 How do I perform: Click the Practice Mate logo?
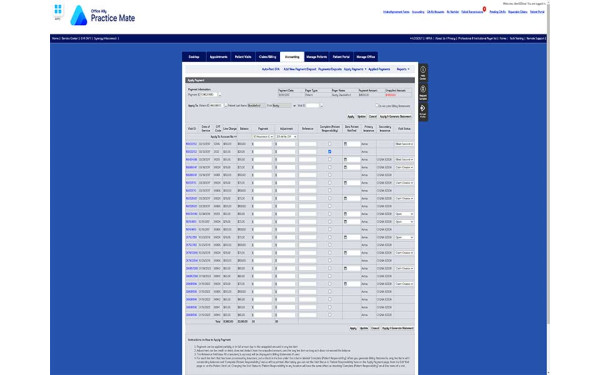coord(103,16)
